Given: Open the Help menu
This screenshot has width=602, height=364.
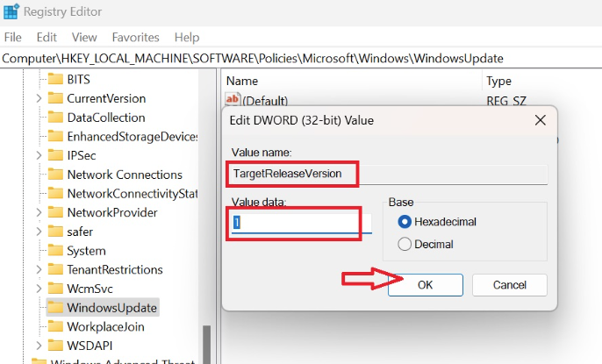Looking at the screenshot, I should 187,38.
